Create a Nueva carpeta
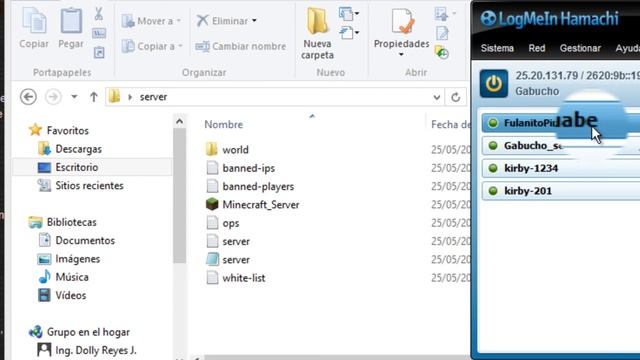The height and width of the screenshot is (360, 640). click(317, 34)
